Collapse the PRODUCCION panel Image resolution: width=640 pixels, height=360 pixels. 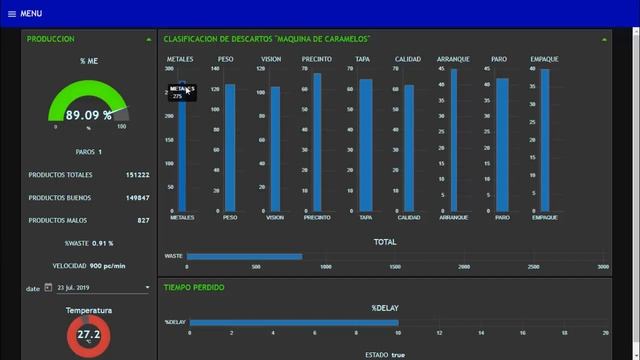pos(149,40)
